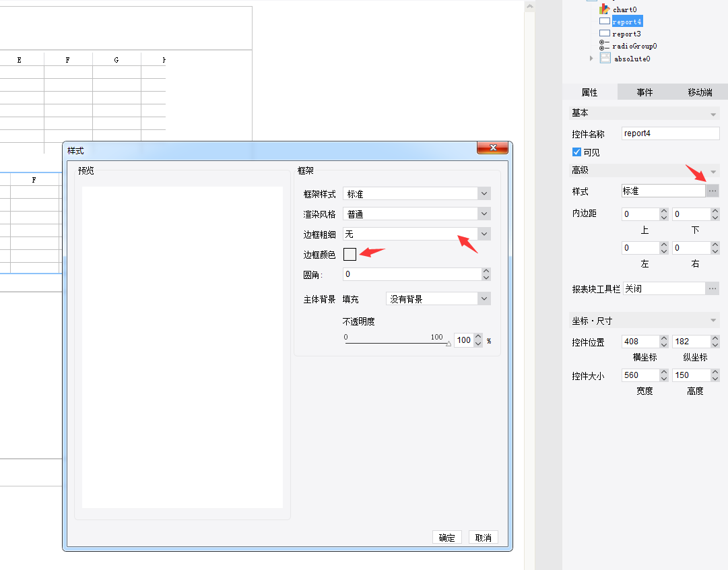
Task: Switch to the 属性 tab
Action: tap(590, 92)
